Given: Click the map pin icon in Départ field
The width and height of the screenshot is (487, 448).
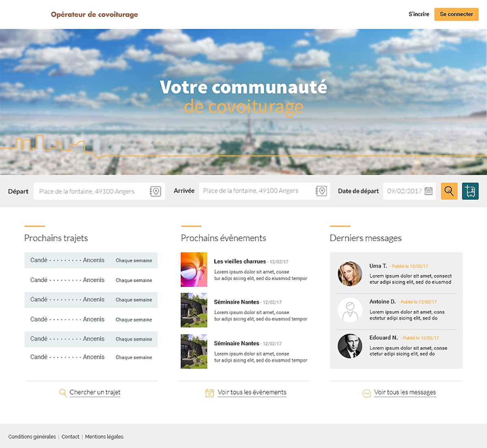Looking at the screenshot, I should click(x=155, y=191).
